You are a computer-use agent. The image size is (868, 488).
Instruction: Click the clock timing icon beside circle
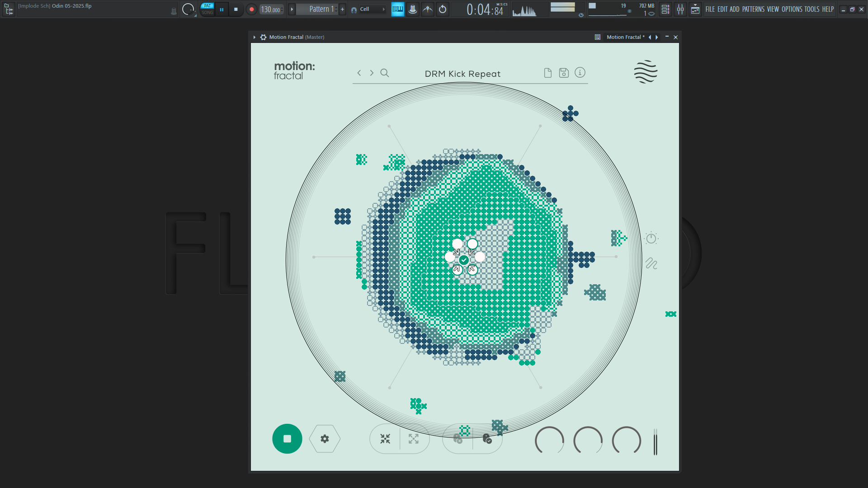click(x=651, y=238)
